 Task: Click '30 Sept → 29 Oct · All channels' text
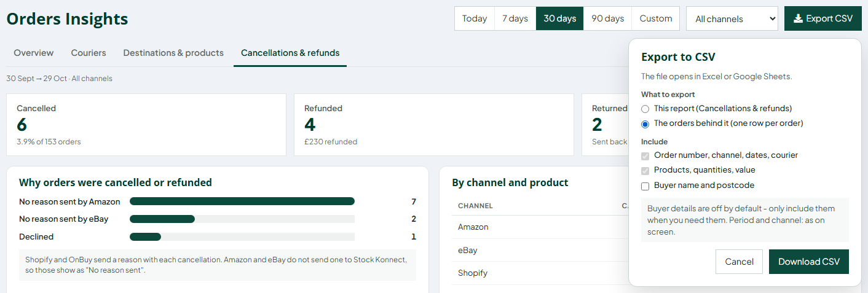[59, 79]
